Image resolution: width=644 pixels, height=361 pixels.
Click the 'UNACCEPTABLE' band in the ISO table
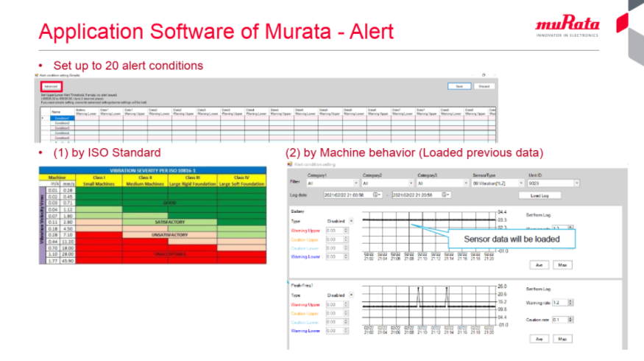click(x=170, y=254)
